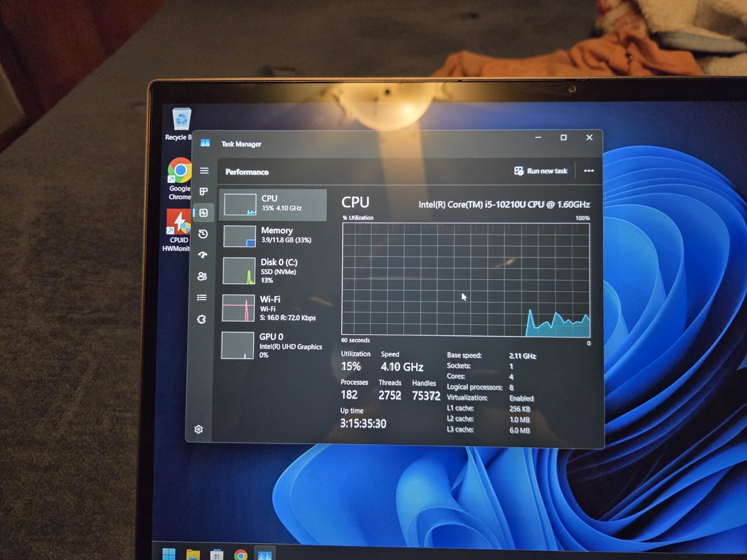Screen dimensions: 747x560
Task: Open the App history page icon
Action: click(x=203, y=234)
